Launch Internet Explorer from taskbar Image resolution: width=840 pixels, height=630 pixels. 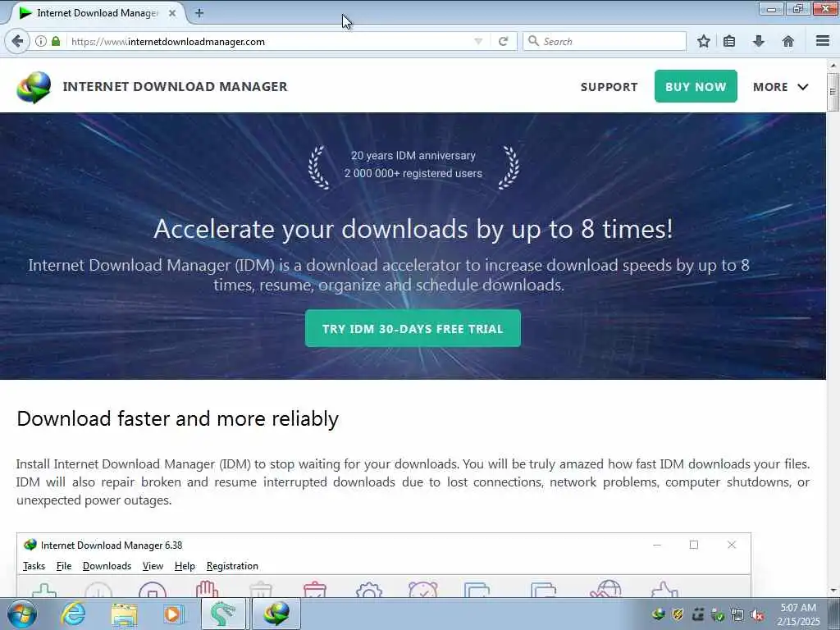coord(73,614)
